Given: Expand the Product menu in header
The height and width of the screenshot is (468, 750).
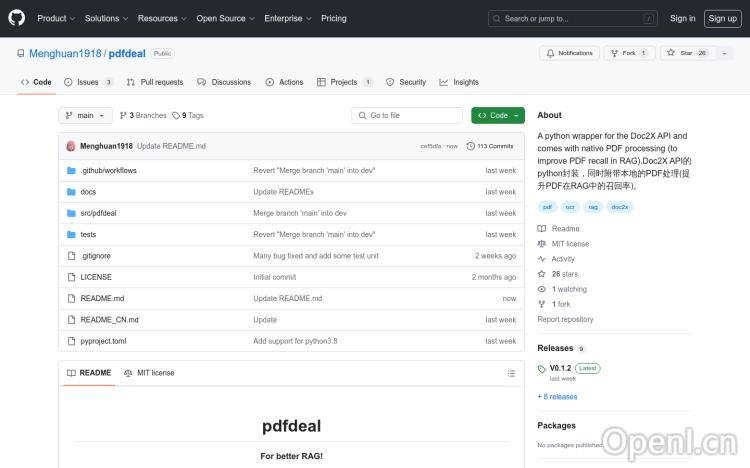Looking at the screenshot, I should pos(55,18).
